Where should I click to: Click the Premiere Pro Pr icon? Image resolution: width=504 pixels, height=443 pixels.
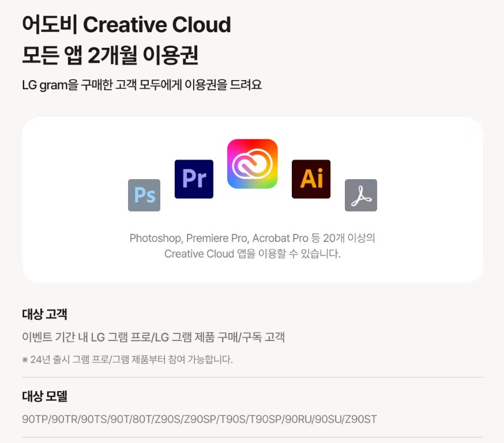[x=194, y=179]
